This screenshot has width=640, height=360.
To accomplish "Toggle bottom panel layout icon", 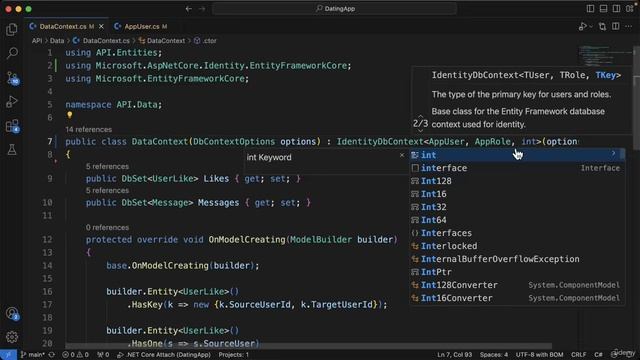I will tap(603, 9).
